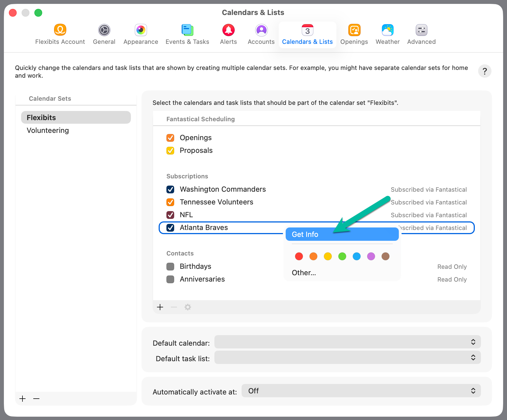This screenshot has height=420, width=507.
Task: Select the Birthdays calendar name
Action: (196, 266)
